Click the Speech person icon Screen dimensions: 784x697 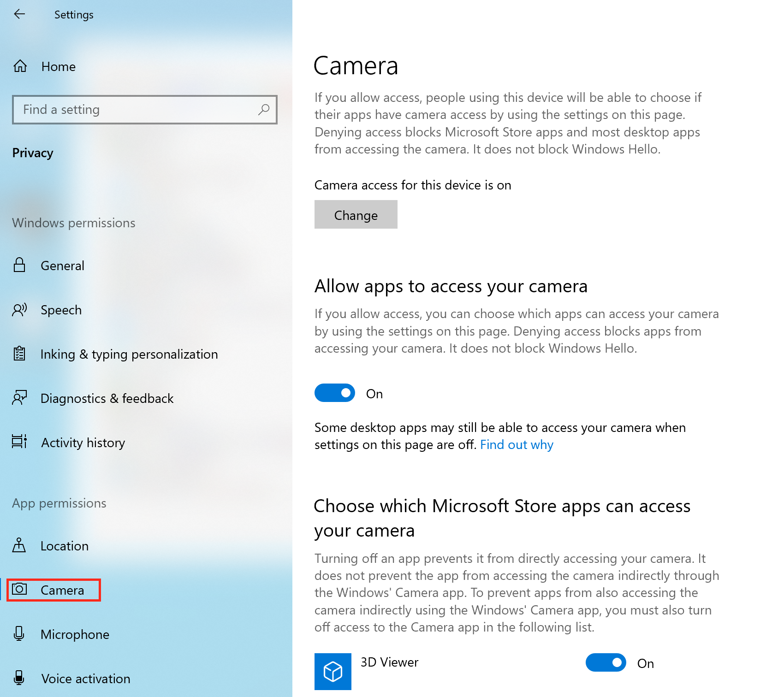(x=19, y=309)
